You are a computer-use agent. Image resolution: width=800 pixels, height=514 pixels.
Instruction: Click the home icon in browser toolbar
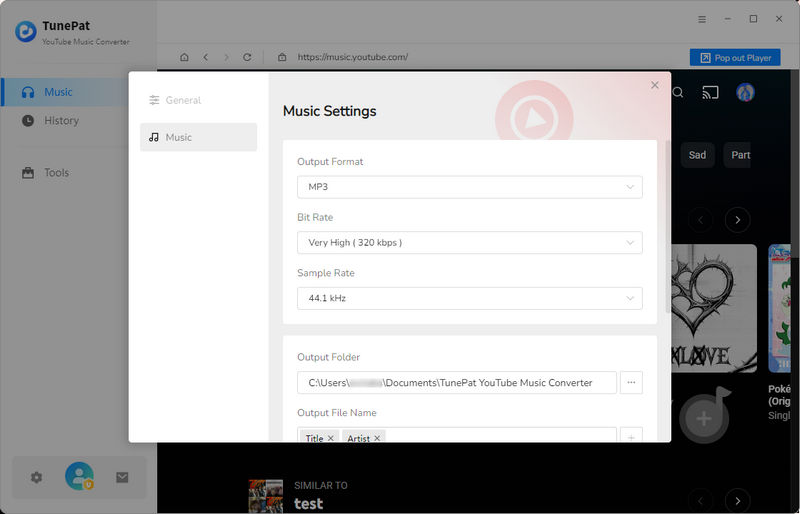[x=184, y=58]
